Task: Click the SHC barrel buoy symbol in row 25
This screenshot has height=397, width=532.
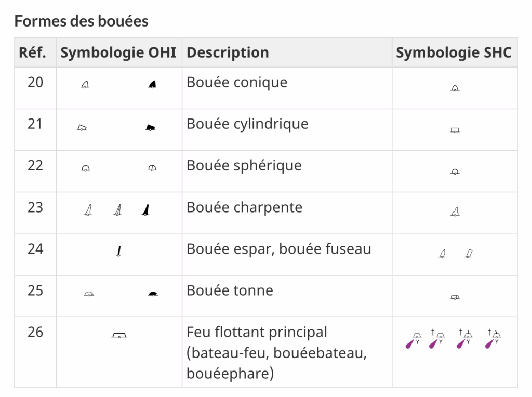Action: tap(455, 297)
